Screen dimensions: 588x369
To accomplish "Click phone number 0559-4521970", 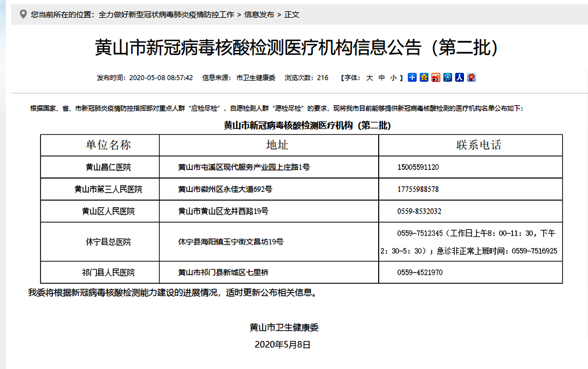I will pos(420,272).
